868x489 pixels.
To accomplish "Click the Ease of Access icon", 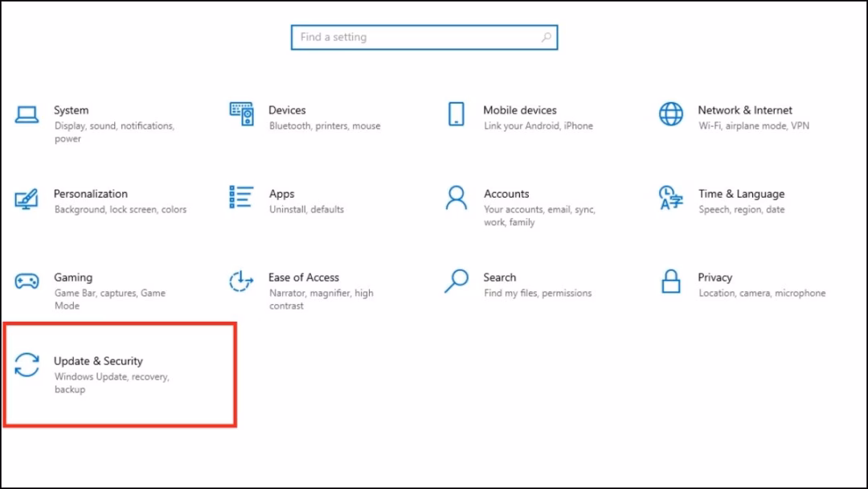I will pos(241,281).
